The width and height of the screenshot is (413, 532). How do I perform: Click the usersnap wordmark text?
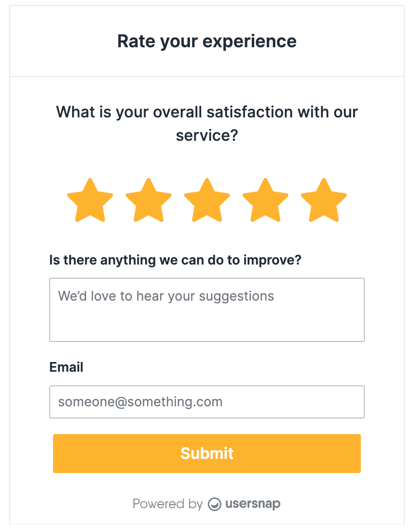click(252, 504)
